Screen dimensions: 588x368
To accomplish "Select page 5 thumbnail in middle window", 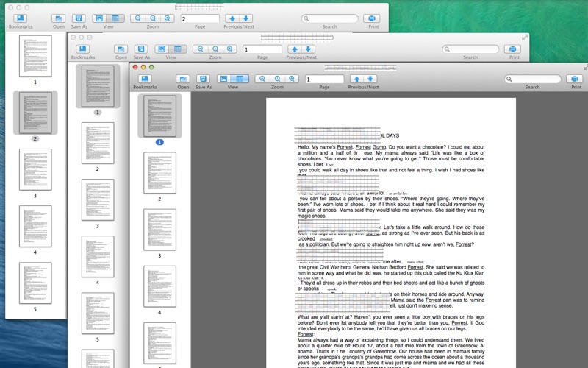I will pyautogui.click(x=98, y=314).
